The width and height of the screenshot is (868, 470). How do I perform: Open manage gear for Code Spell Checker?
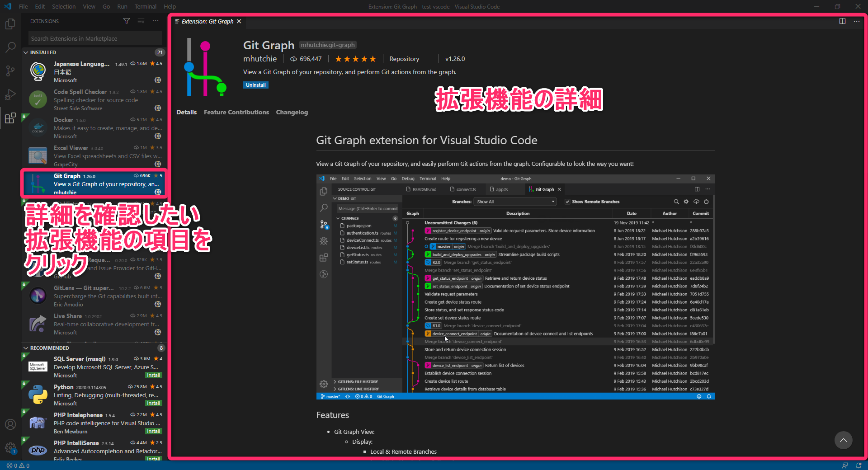tap(158, 108)
